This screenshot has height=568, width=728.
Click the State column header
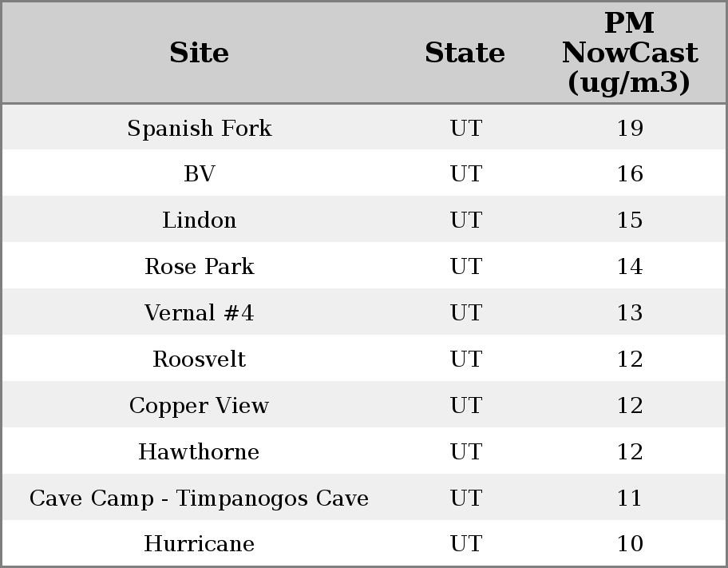pos(465,53)
